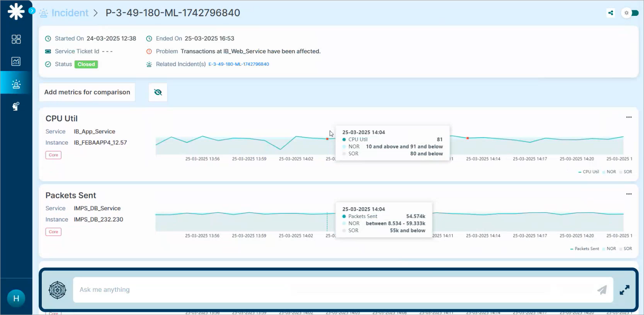Expand the sidebar with arrow chevron
Screen dimensions: 644x315
pyautogui.click(x=32, y=11)
